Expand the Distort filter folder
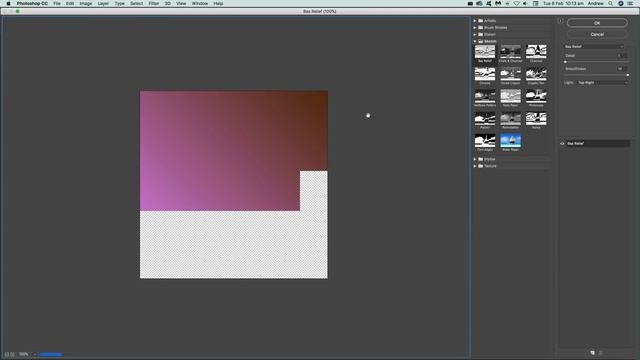Image resolution: width=640 pixels, height=360 pixels. (475, 34)
